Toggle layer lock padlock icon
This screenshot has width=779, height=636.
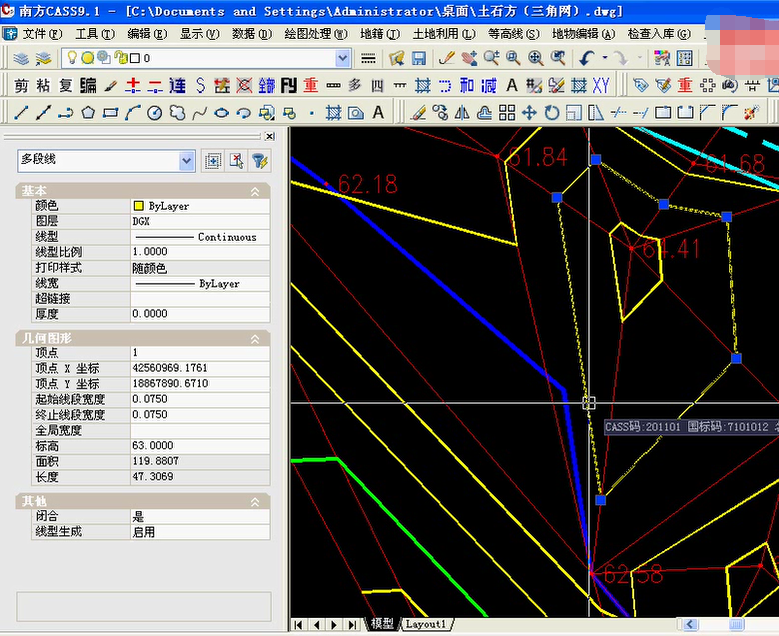click(121, 58)
